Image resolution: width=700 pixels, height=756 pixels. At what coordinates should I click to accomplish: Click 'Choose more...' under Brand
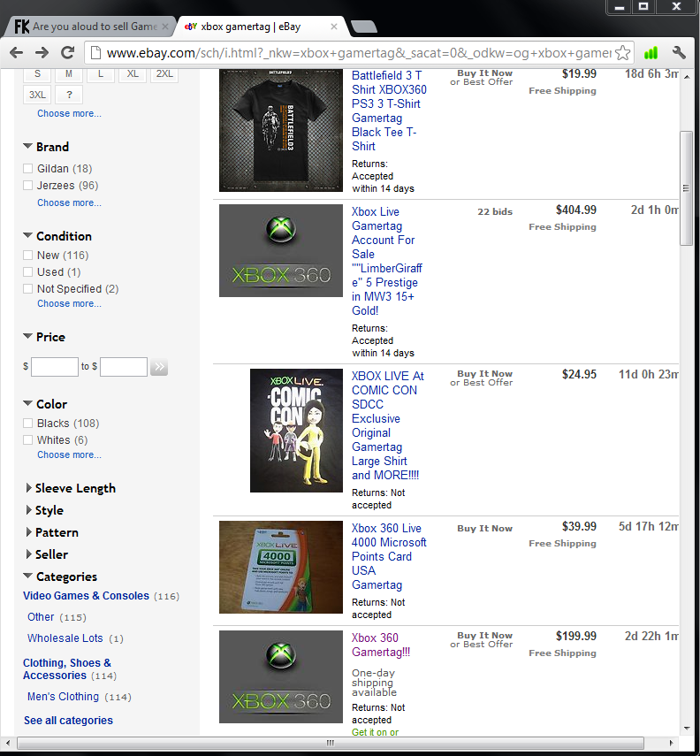tap(70, 203)
